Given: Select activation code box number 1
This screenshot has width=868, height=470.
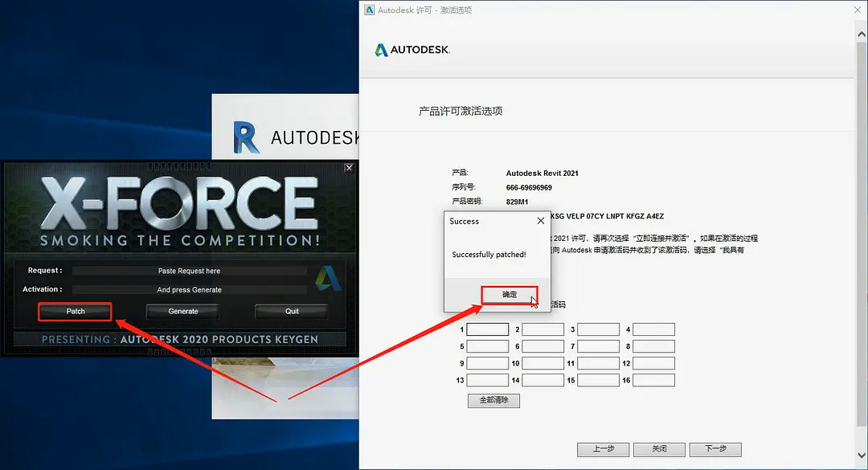Looking at the screenshot, I should 487,329.
